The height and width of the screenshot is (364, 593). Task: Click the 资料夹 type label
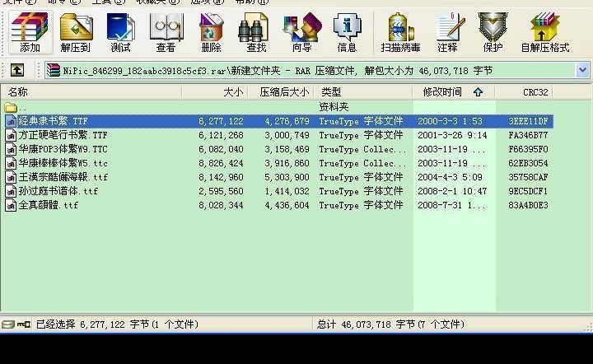(x=334, y=107)
